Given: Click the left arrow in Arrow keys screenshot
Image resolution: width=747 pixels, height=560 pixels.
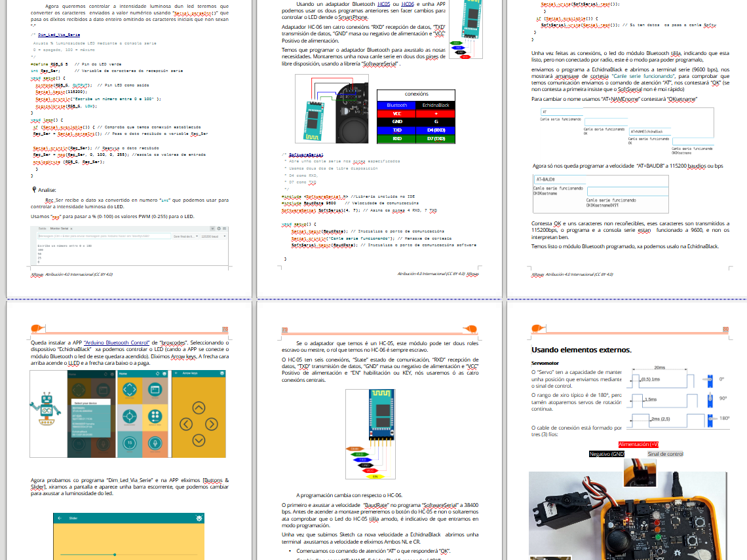Looking at the screenshot, I should 184,424.
